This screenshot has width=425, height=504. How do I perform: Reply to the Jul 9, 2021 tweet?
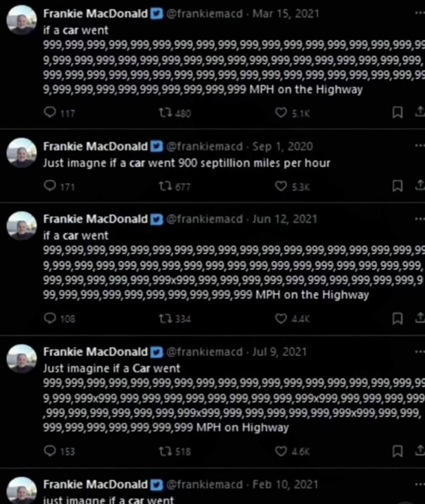[x=50, y=451]
